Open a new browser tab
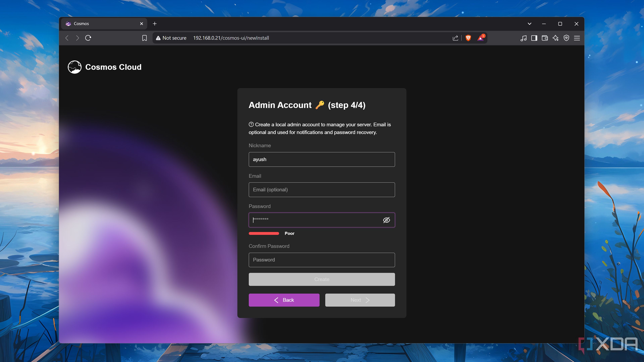This screenshot has width=644, height=362. point(155,23)
